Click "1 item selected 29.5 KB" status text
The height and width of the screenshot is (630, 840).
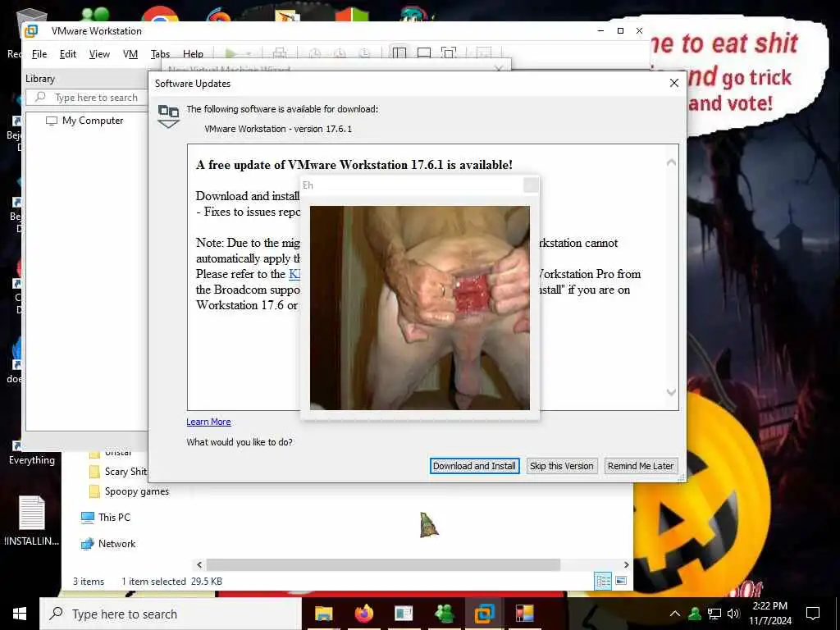(x=171, y=582)
